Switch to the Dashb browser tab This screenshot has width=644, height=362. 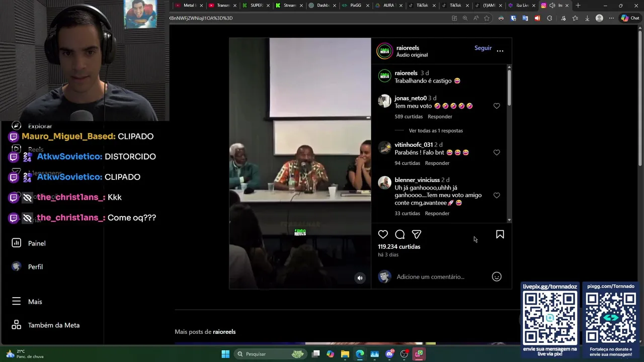tap(322, 6)
